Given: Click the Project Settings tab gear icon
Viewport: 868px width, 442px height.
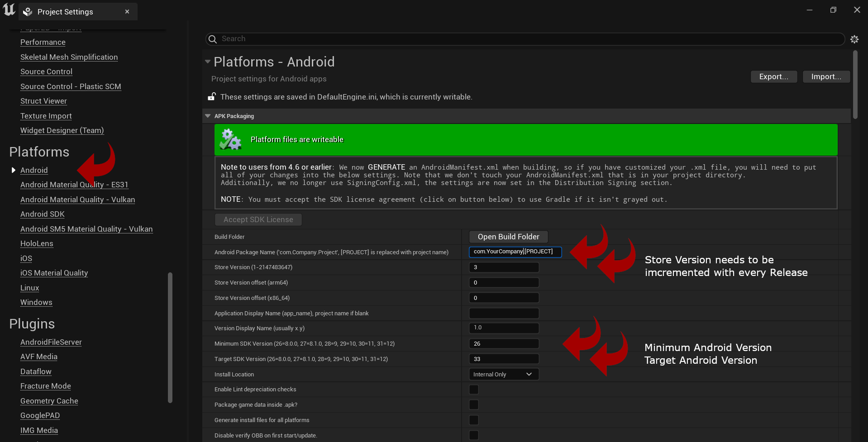Looking at the screenshot, I should tap(28, 12).
